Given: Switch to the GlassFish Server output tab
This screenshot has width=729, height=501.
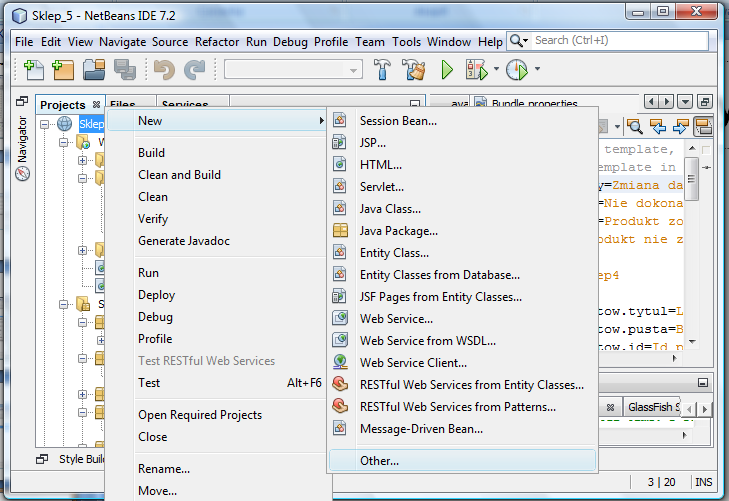Looking at the screenshot, I should [x=654, y=408].
